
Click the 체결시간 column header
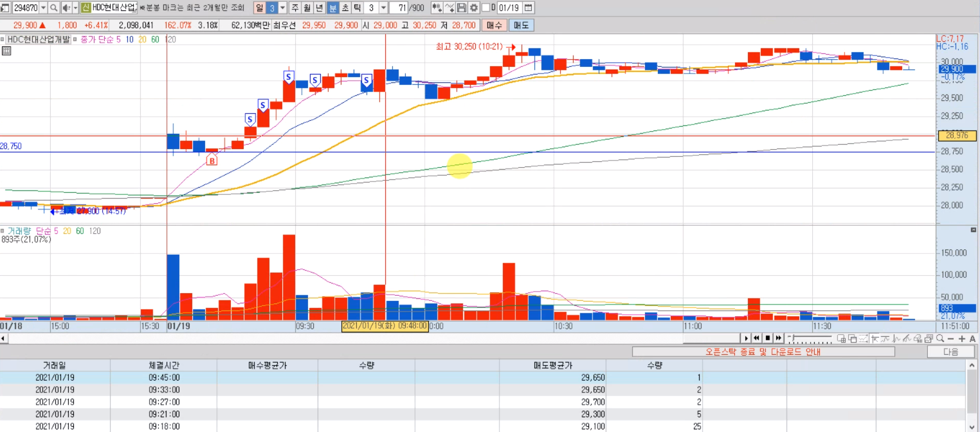(x=164, y=364)
